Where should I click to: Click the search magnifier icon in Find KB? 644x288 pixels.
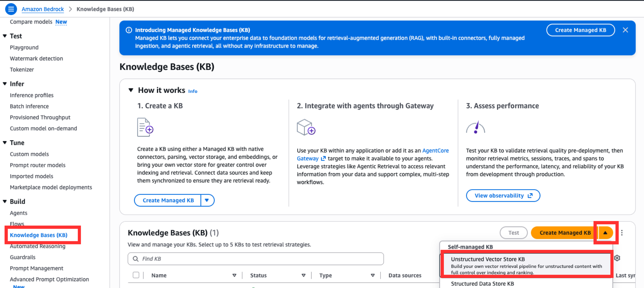pos(135,259)
